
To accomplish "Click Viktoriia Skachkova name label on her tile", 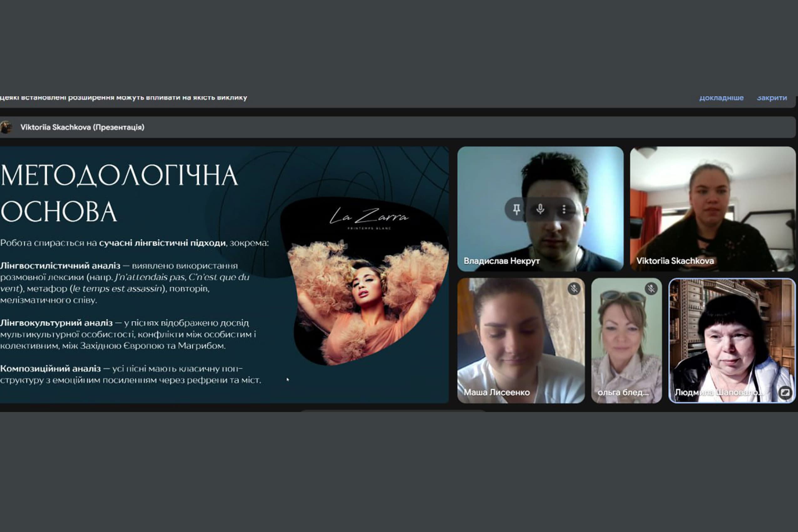I will pos(675,261).
